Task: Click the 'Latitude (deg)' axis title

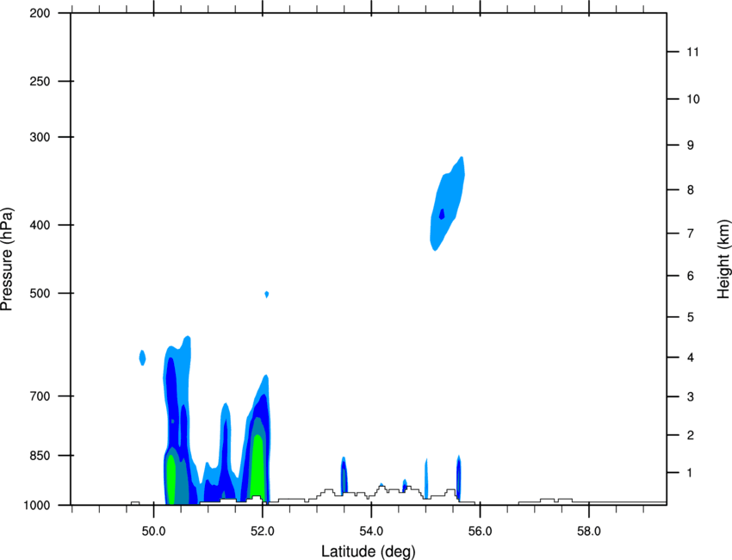Action: tap(369, 551)
